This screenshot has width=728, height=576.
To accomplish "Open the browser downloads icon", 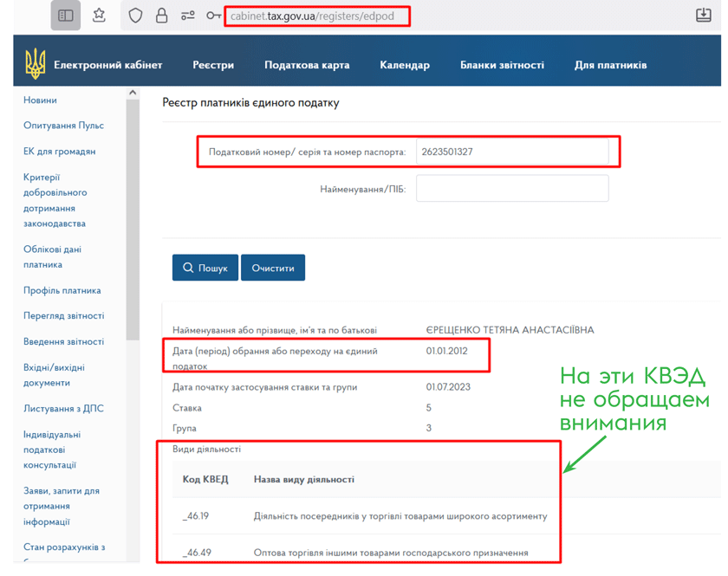I will click(x=704, y=16).
